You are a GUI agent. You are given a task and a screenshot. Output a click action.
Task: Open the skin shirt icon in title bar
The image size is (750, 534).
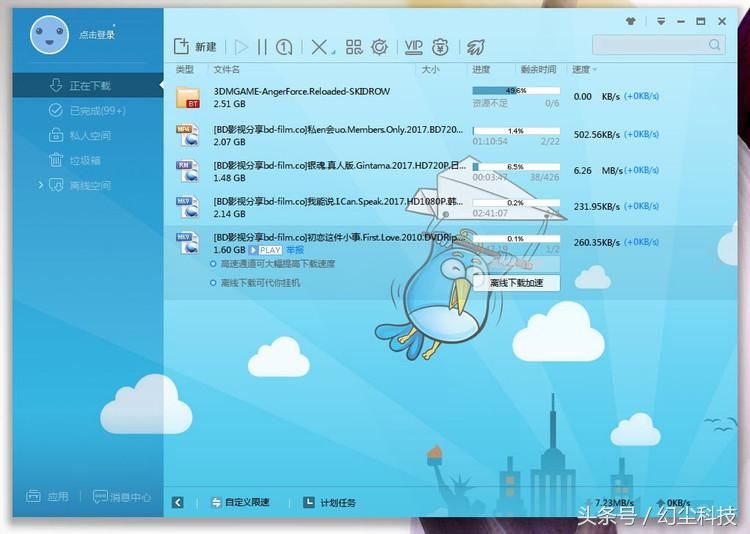point(631,20)
